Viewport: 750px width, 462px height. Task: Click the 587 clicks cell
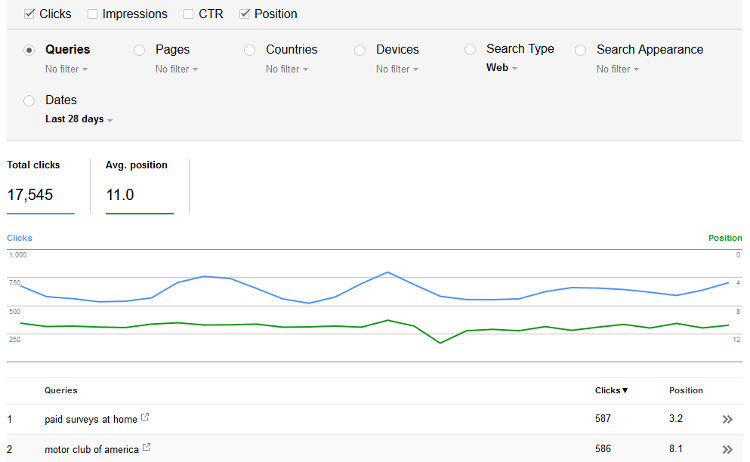click(x=603, y=418)
